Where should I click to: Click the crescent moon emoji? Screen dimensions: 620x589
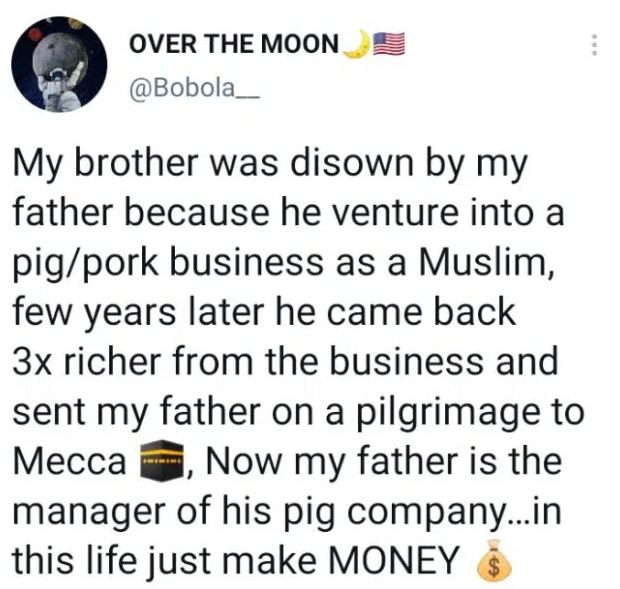click(354, 45)
